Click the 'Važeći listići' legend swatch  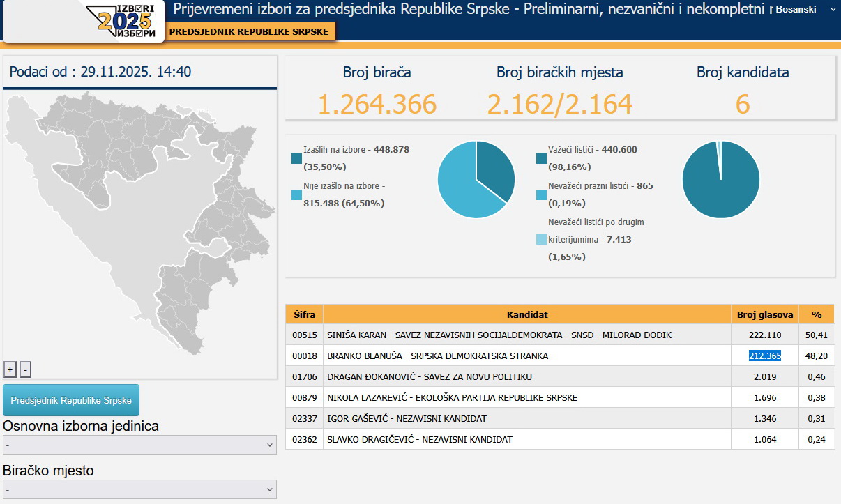(x=542, y=158)
